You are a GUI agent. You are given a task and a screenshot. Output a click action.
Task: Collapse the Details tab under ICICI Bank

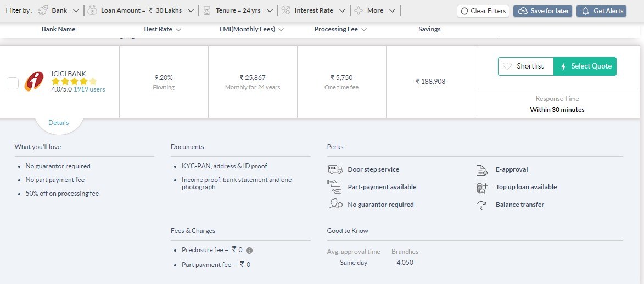59,123
